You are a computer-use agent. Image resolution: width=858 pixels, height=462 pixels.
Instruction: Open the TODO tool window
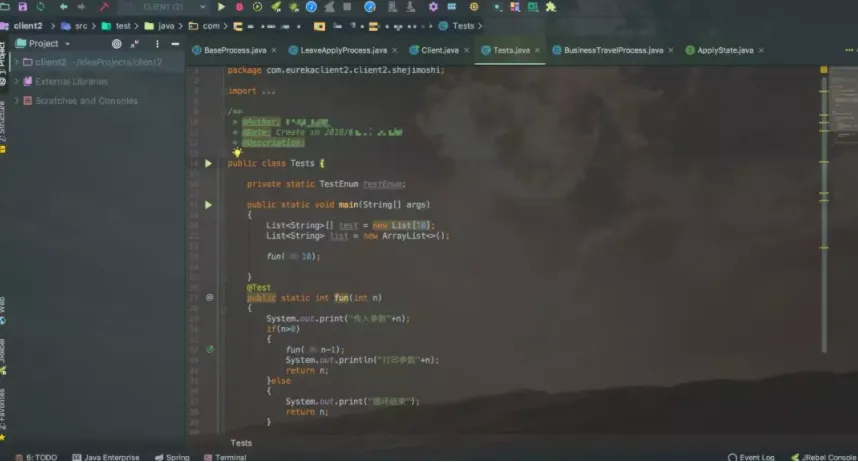[x=36, y=457]
